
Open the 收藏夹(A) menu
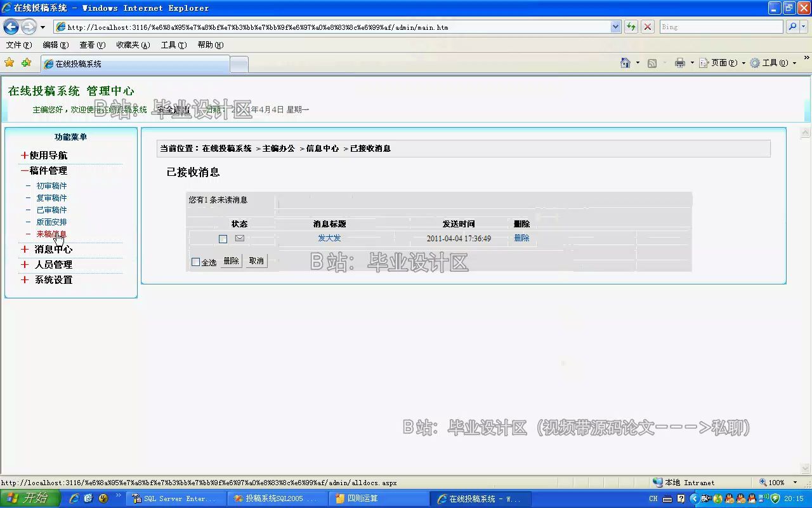(x=133, y=45)
